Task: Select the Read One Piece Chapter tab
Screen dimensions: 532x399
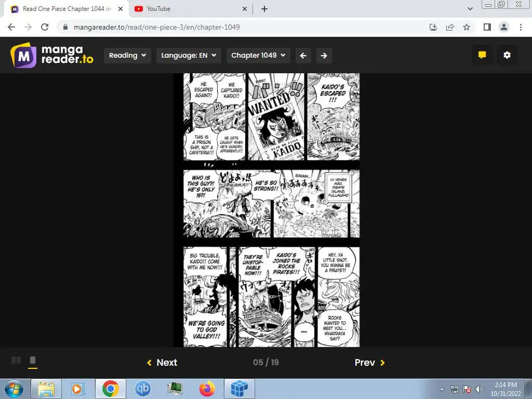Action: 66,9
